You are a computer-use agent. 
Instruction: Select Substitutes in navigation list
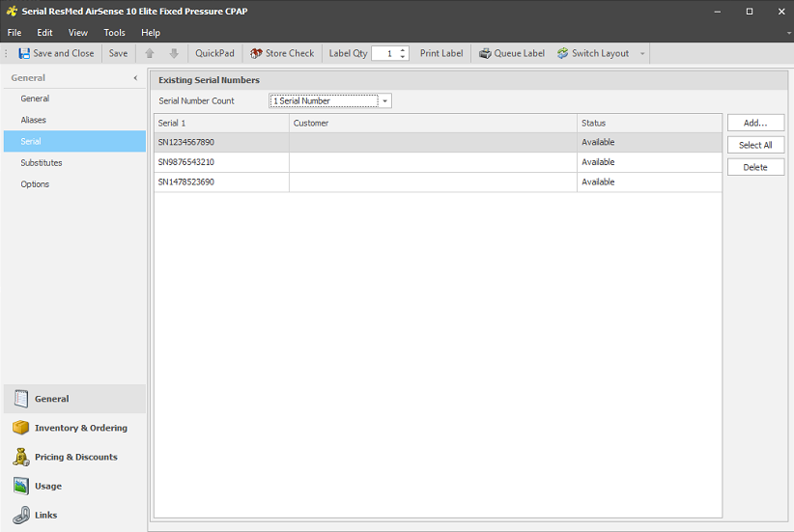(74, 162)
